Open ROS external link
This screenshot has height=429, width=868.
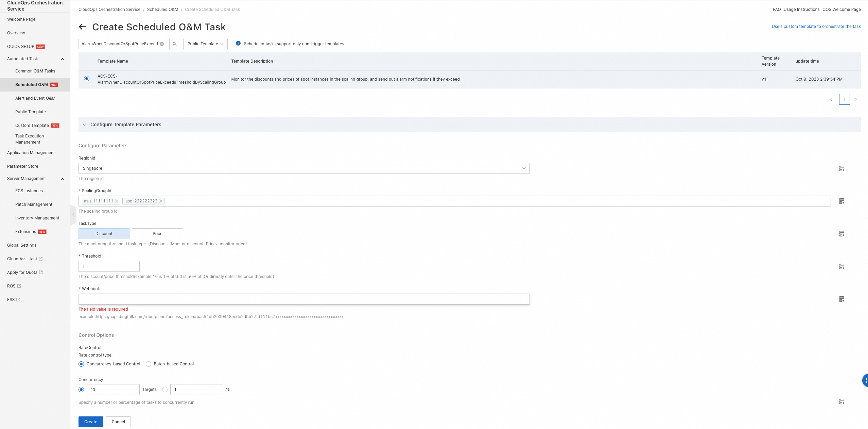pyautogui.click(x=14, y=286)
